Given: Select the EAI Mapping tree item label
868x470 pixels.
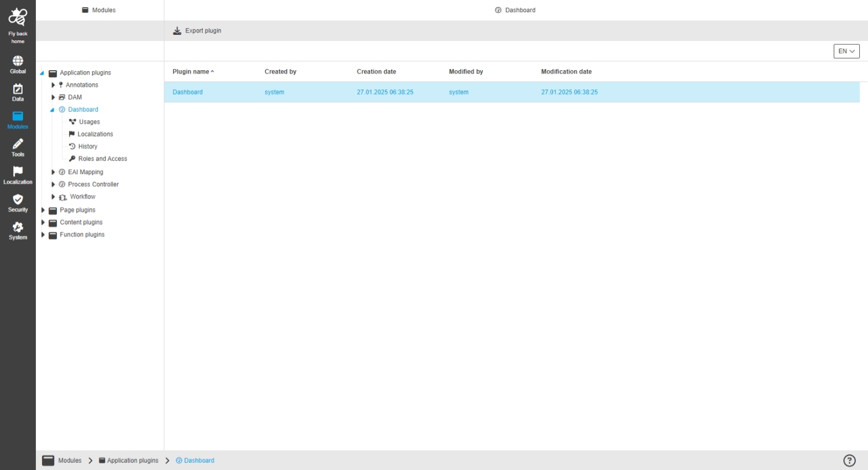Looking at the screenshot, I should point(86,172).
